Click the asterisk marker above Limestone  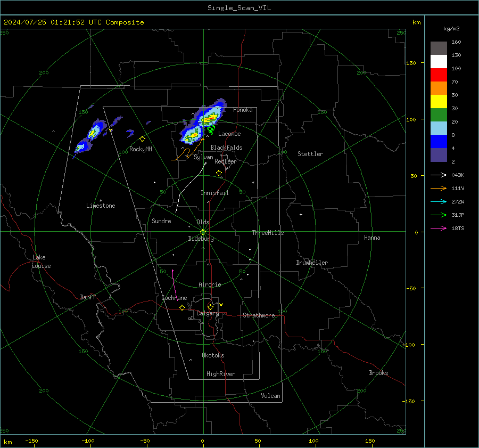click(x=101, y=201)
